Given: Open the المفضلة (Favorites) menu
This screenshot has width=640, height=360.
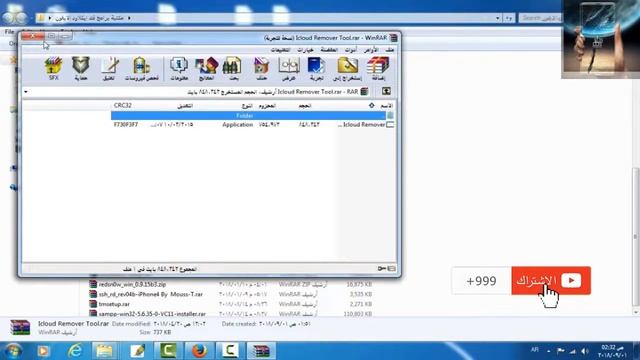Looking at the screenshot, I should click(329, 50).
